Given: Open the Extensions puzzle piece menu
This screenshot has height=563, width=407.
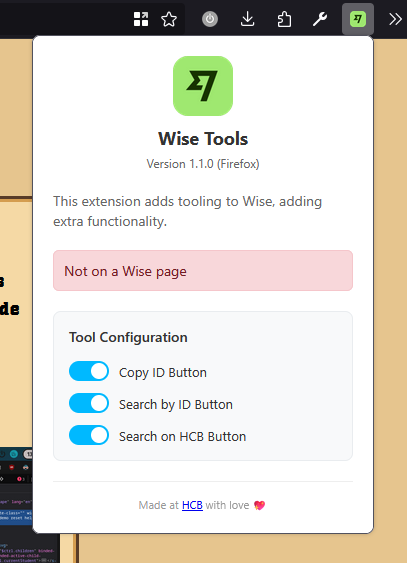Looking at the screenshot, I should tap(284, 19).
